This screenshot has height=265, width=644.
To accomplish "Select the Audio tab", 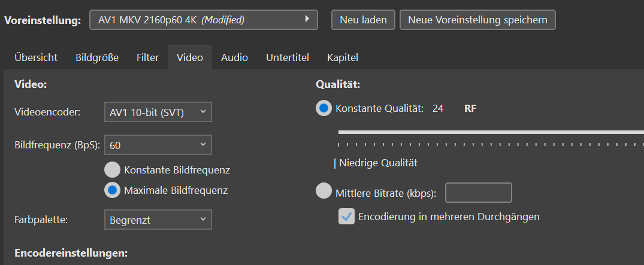I will [x=234, y=57].
